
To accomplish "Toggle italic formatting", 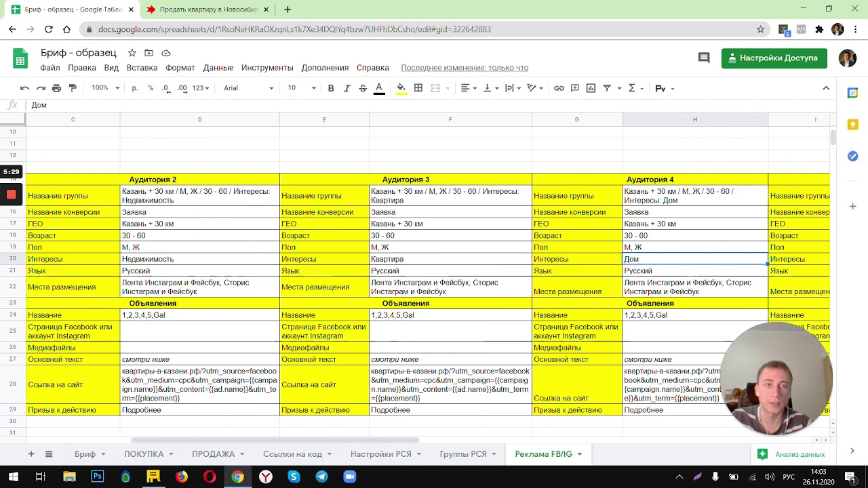I will tap(347, 88).
